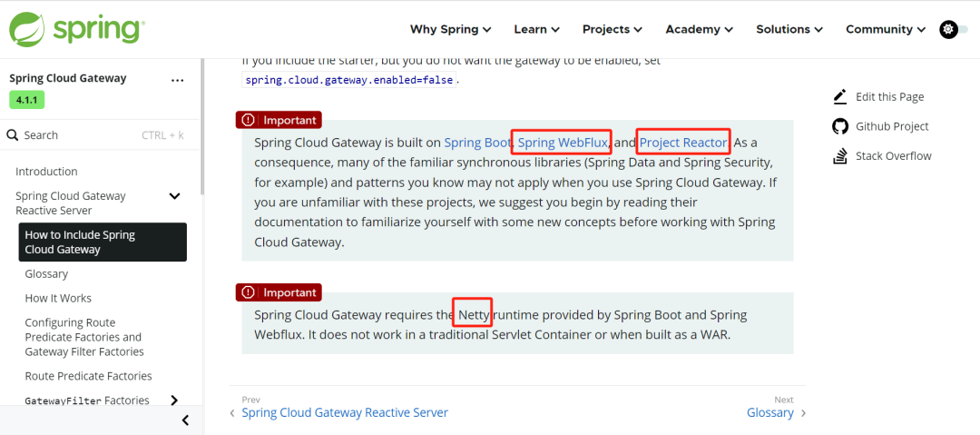Click the sidebar vertical scrollbar
This screenshot has height=435, width=980.
[201, 127]
